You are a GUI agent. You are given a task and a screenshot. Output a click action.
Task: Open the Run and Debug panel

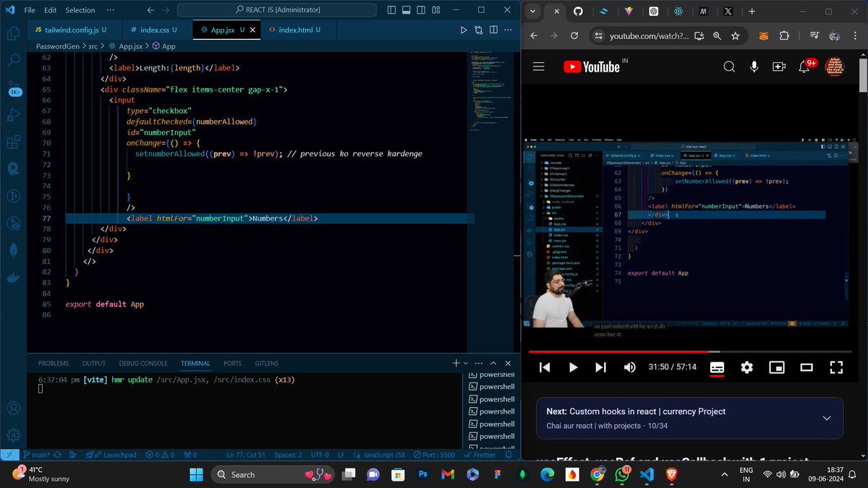(x=13, y=114)
